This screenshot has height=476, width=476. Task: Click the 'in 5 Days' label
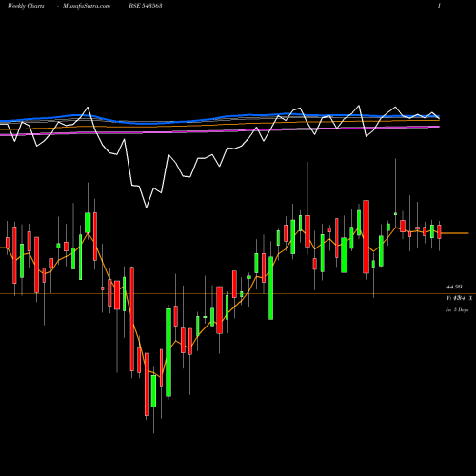point(457,310)
